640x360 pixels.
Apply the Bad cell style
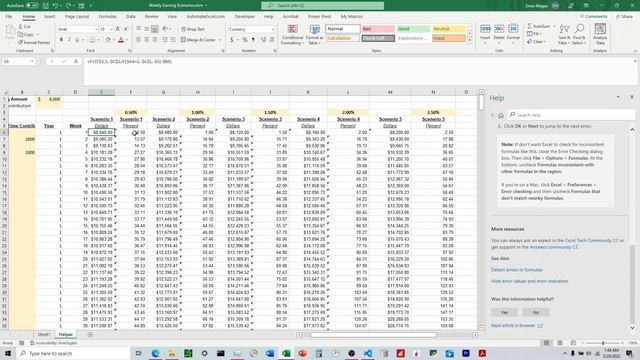378,29
